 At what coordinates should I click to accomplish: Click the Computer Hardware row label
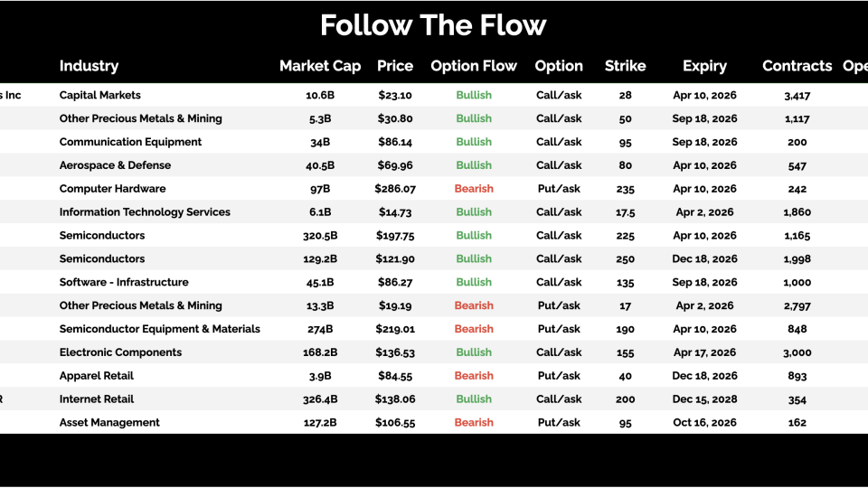click(x=112, y=189)
